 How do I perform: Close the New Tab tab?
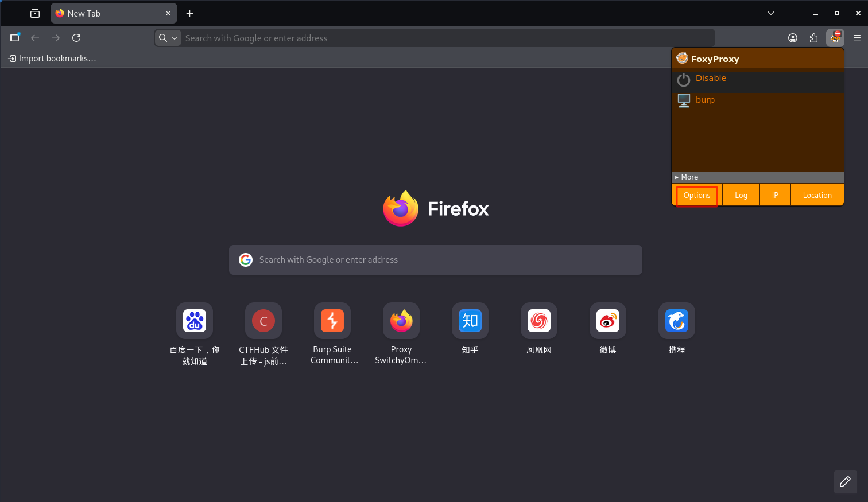(x=168, y=13)
